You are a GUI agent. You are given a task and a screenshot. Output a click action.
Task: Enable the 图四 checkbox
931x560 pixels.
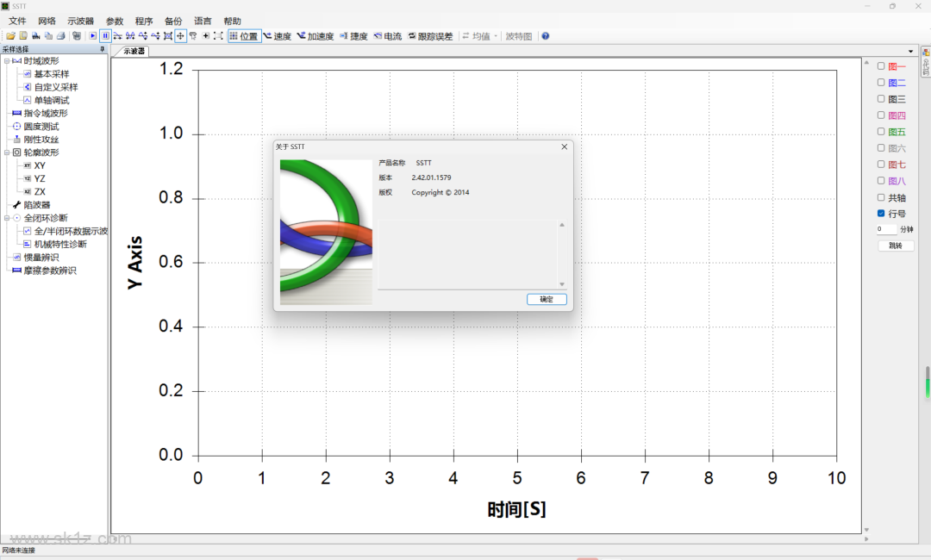(881, 115)
